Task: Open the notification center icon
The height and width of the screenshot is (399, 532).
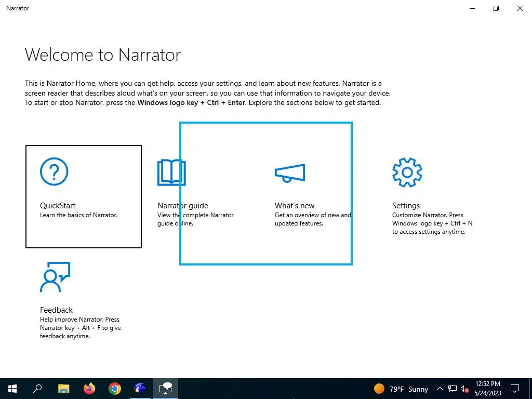Action: [515, 389]
